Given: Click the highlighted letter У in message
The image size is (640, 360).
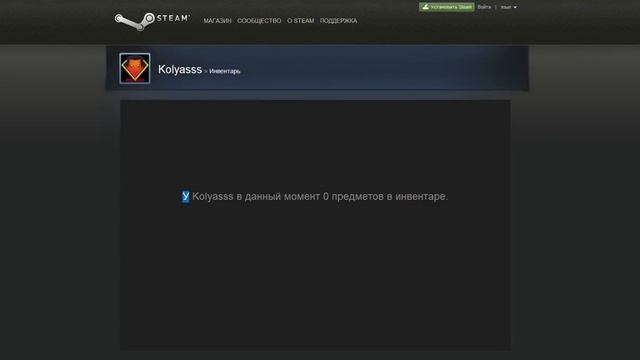Looking at the screenshot, I should coord(186,196).
